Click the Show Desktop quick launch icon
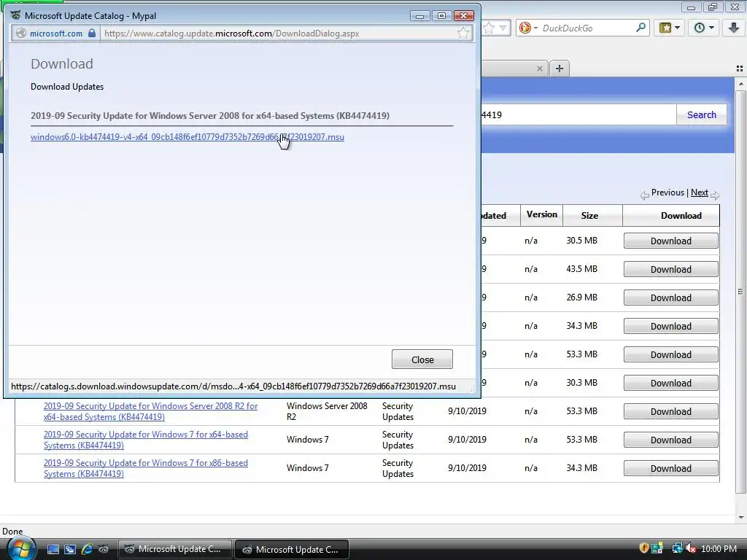The height and width of the screenshot is (560, 747). (x=53, y=549)
